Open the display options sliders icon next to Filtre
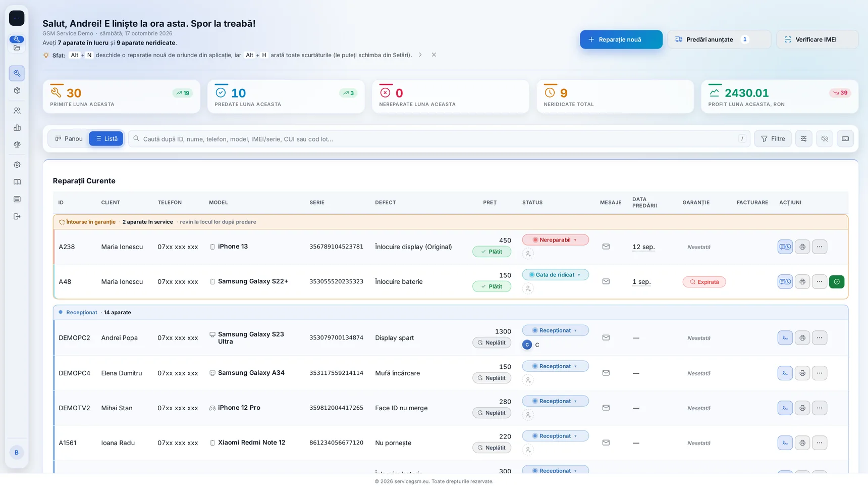This screenshot has width=868, height=489. (803, 138)
